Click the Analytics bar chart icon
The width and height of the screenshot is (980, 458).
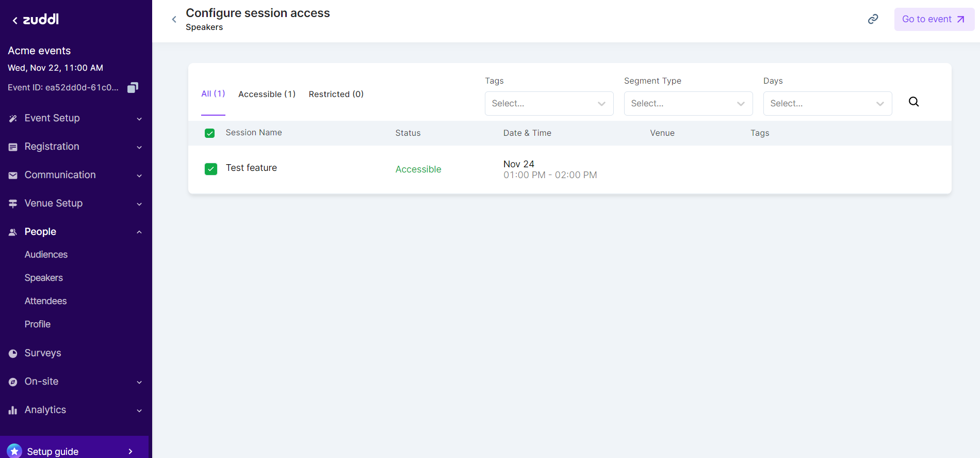pyautogui.click(x=13, y=410)
